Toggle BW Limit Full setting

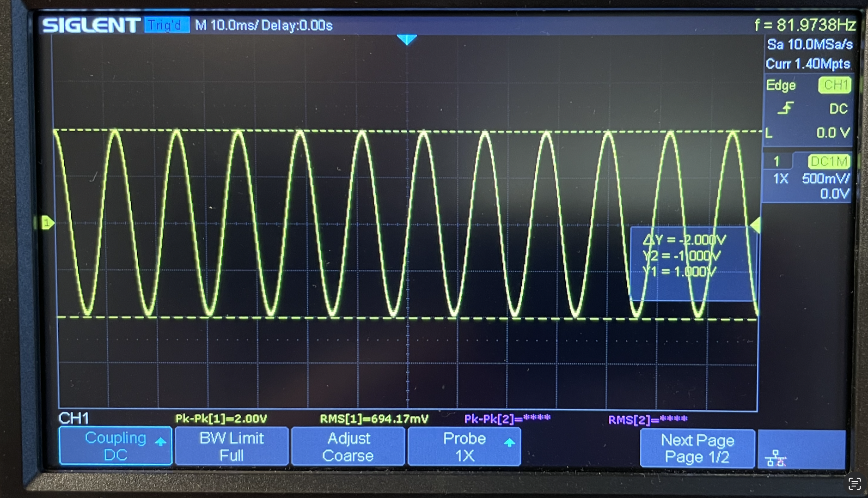point(232,446)
